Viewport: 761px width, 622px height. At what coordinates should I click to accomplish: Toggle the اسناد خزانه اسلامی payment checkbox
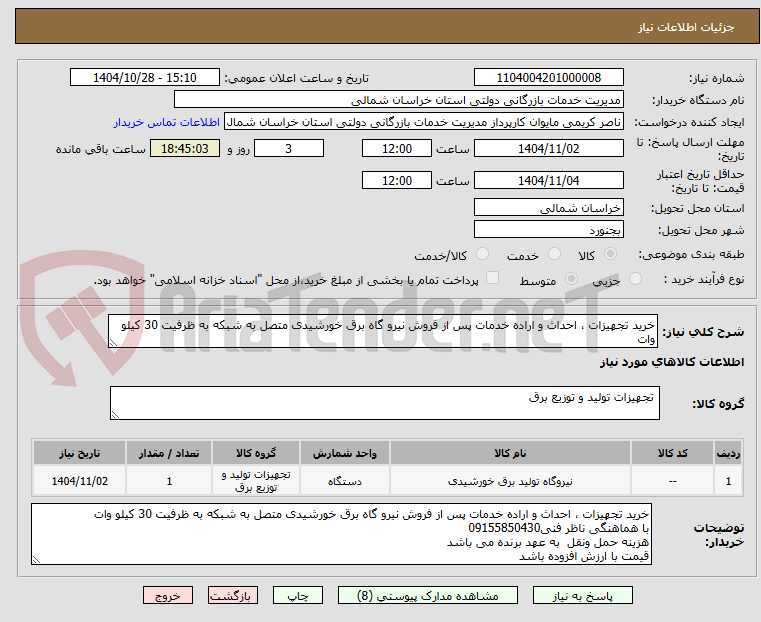click(x=493, y=278)
